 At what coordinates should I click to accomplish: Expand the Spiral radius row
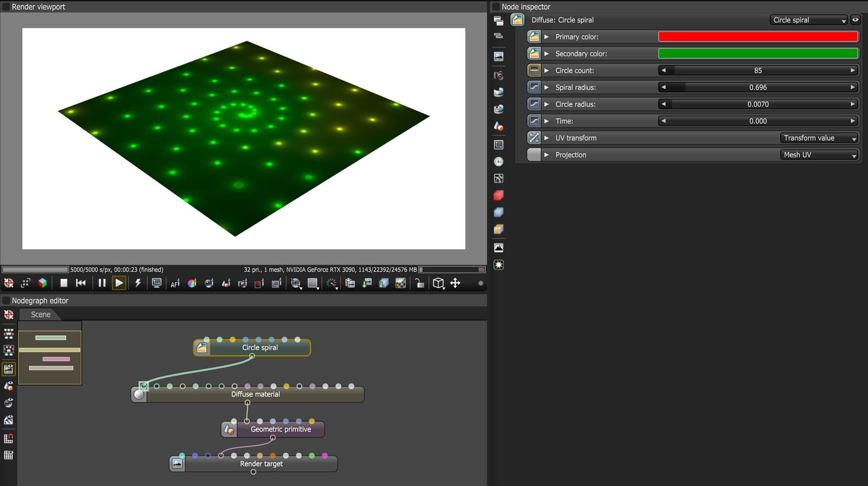pos(547,87)
